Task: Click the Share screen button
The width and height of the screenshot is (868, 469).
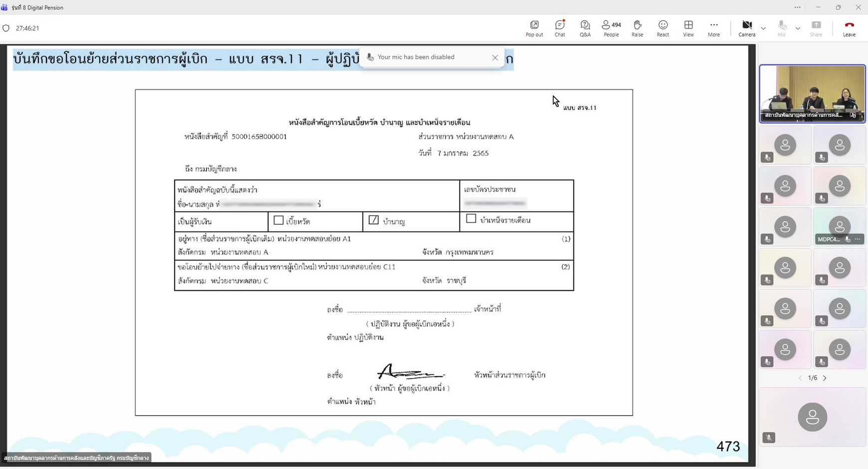Action: pos(816,28)
